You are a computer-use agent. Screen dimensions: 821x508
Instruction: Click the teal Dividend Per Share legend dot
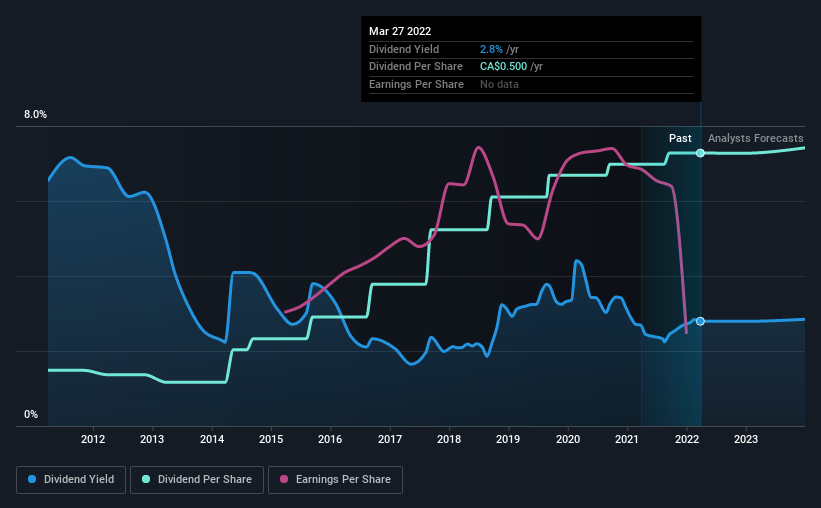[146, 479]
